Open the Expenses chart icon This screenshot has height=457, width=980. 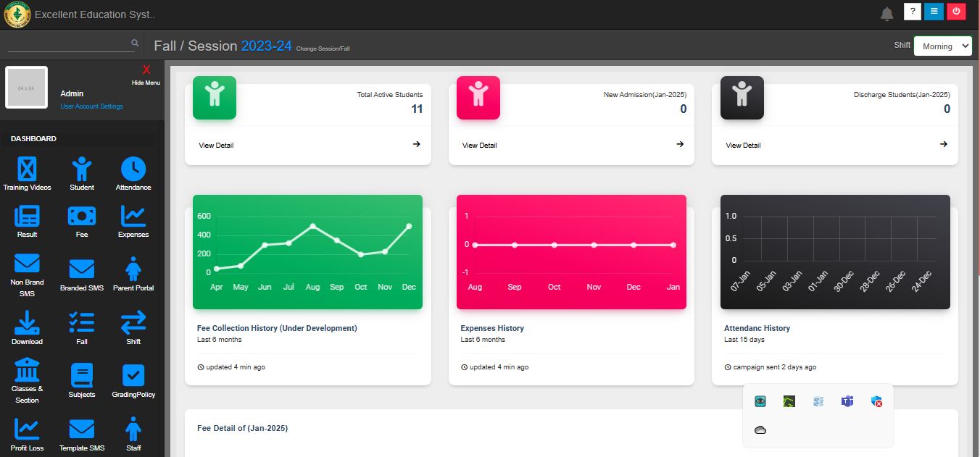coord(133,217)
